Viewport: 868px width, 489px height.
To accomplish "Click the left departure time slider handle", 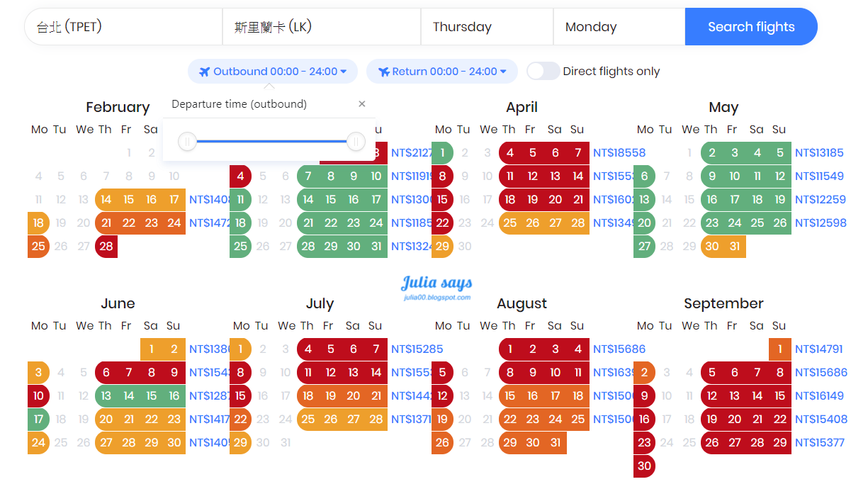I will (187, 142).
